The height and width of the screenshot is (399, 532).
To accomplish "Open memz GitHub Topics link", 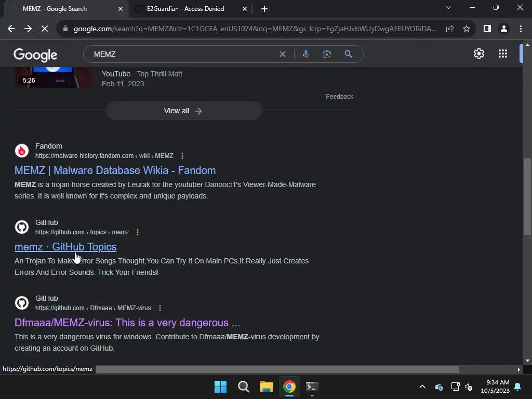I will [65, 247].
